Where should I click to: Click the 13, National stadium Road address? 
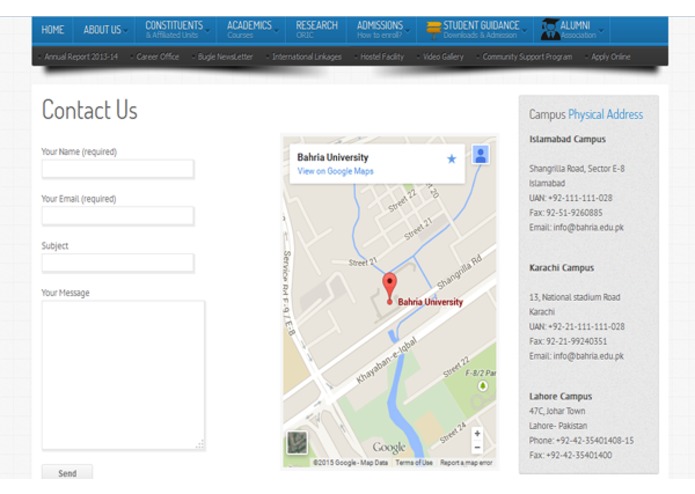pos(574,297)
